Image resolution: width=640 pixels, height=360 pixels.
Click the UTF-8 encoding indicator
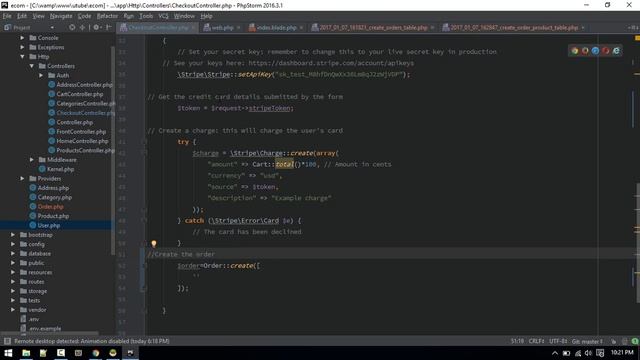pyautogui.click(x=558, y=341)
